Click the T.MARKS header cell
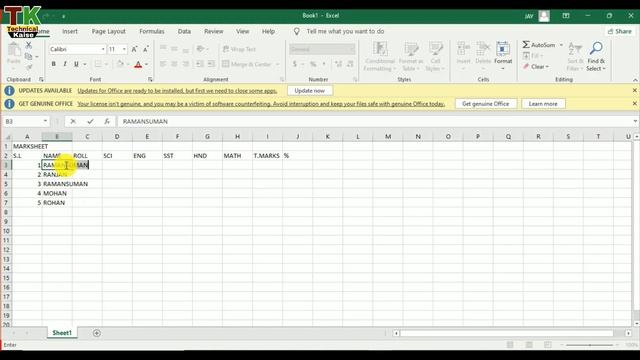640x360 pixels. point(267,156)
